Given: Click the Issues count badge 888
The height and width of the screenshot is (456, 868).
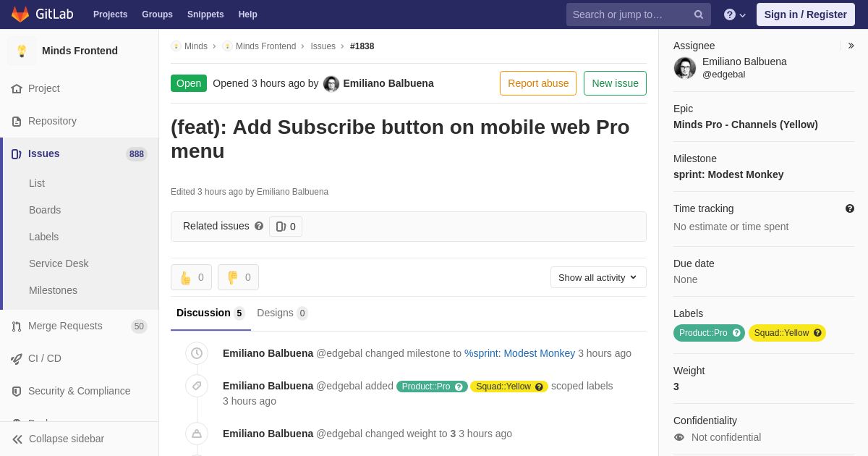Looking at the screenshot, I should pyautogui.click(x=137, y=153).
